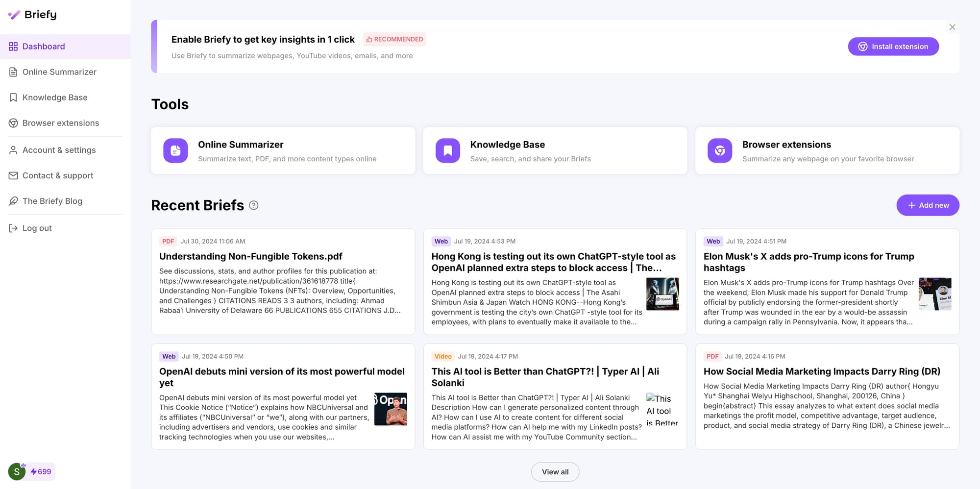The width and height of the screenshot is (980, 489).
Task: Click Log out in sidebar
Action: coord(65,228)
